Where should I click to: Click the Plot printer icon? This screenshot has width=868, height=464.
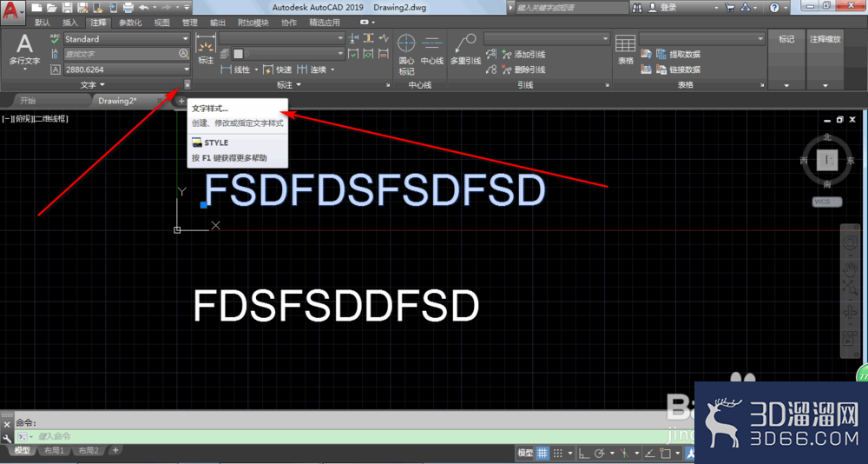128,8
